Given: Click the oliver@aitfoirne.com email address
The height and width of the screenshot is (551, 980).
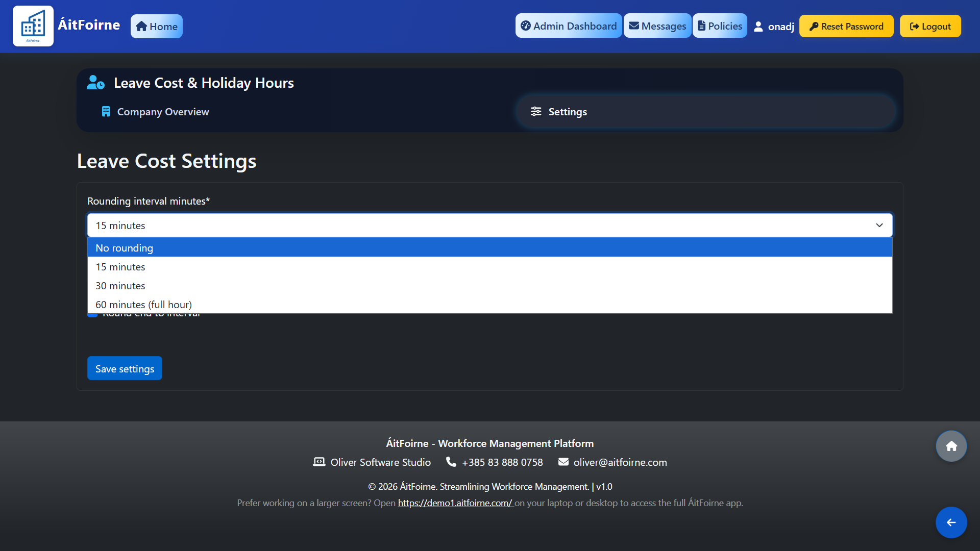Looking at the screenshot, I should (x=620, y=462).
